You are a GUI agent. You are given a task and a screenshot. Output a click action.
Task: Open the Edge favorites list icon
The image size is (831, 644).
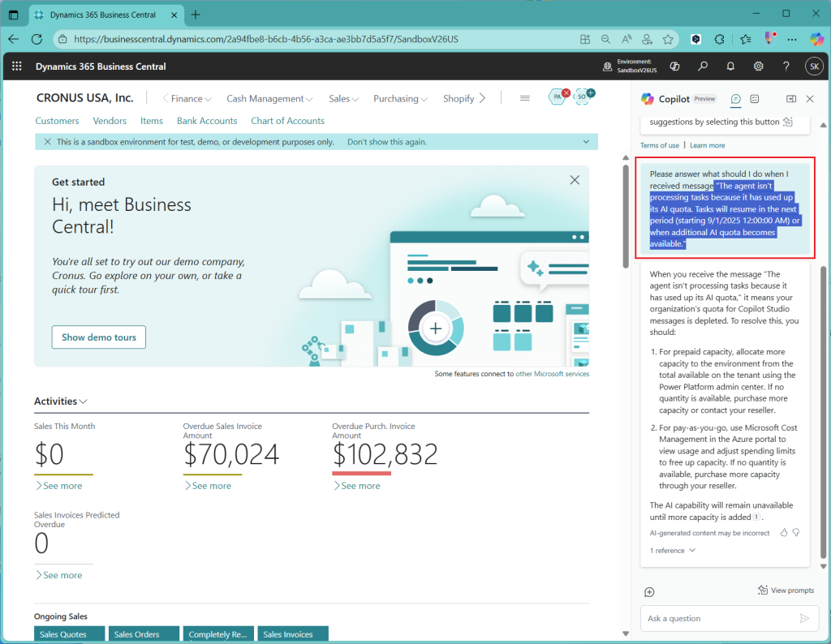746,39
